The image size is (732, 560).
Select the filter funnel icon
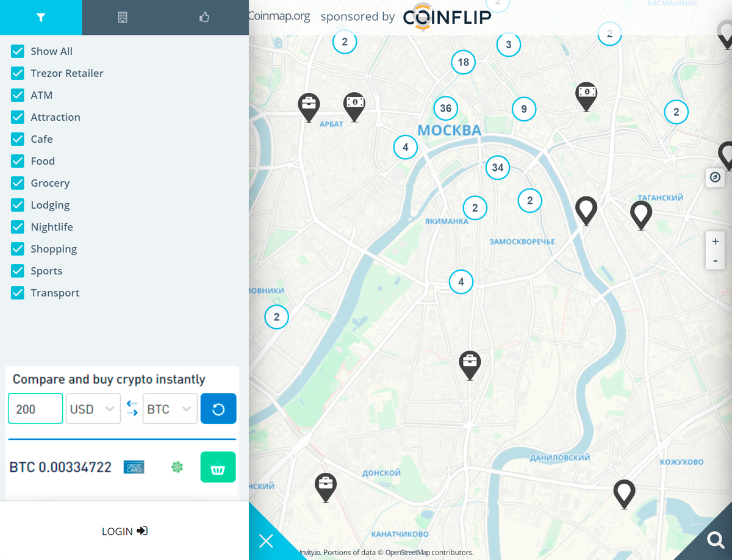coord(40,17)
